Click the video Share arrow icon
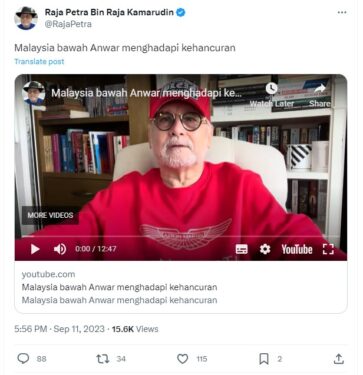Image resolution: width=363 pixels, height=375 pixels. pyautogui.click(x=320, y=89)
